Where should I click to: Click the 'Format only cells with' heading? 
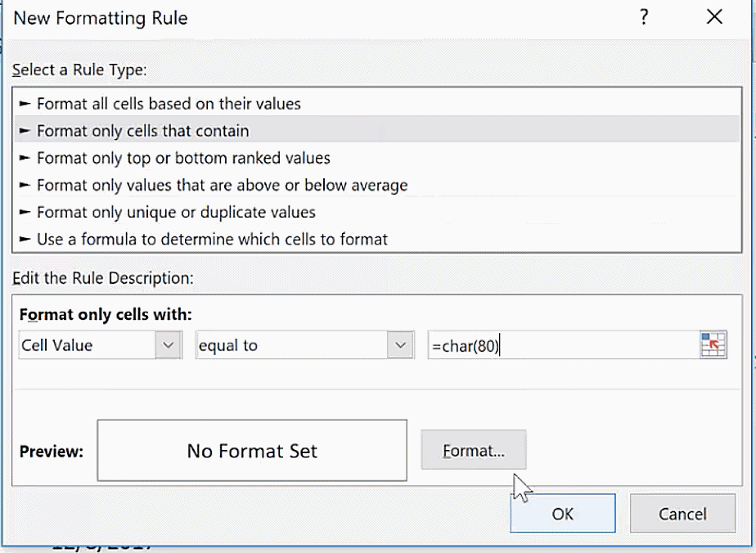(104, 315)
